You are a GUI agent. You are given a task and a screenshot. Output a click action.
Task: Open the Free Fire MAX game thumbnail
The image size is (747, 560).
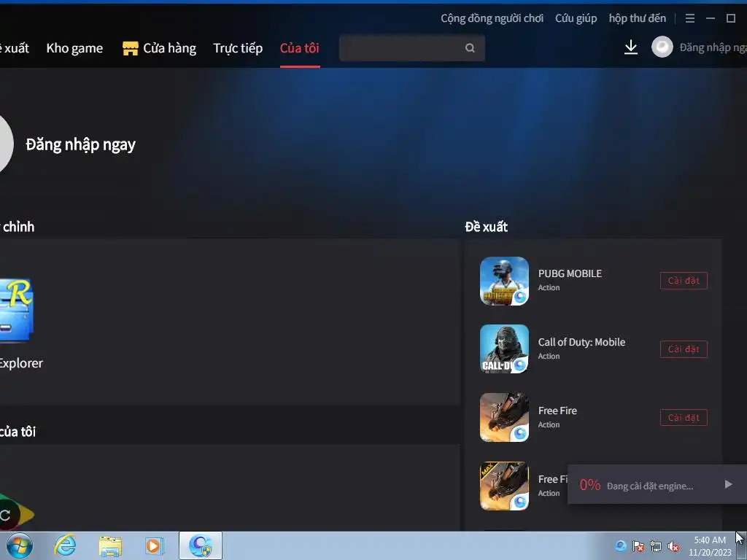(x=504, y=486)
